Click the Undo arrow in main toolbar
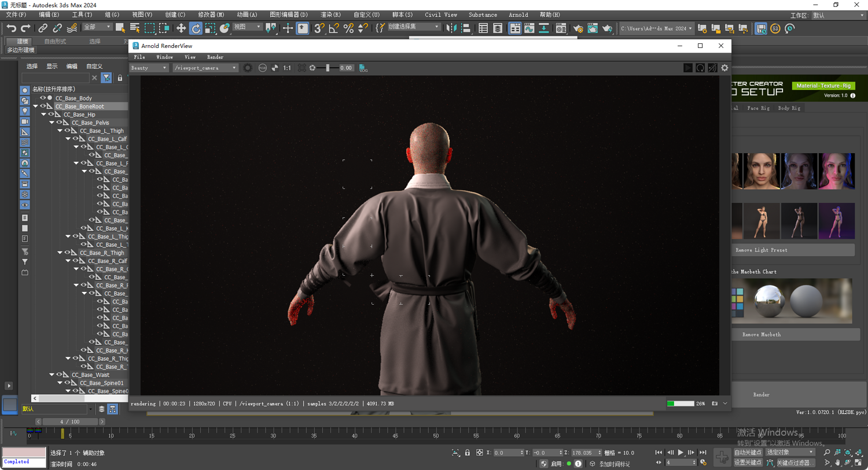 [x=11, y=28]
